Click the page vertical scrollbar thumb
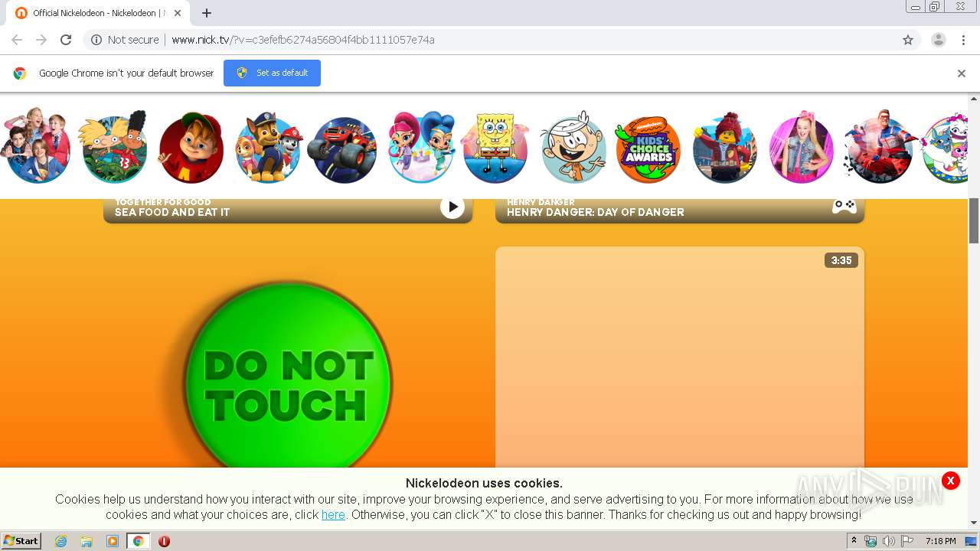 click(974, 220)
